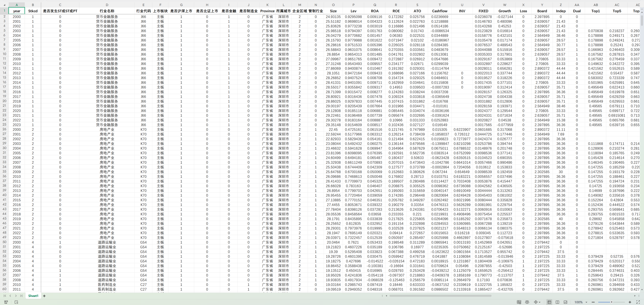Screen dimensions: 644x305
Task: Select column header O
Action: (x=333, y=5)
